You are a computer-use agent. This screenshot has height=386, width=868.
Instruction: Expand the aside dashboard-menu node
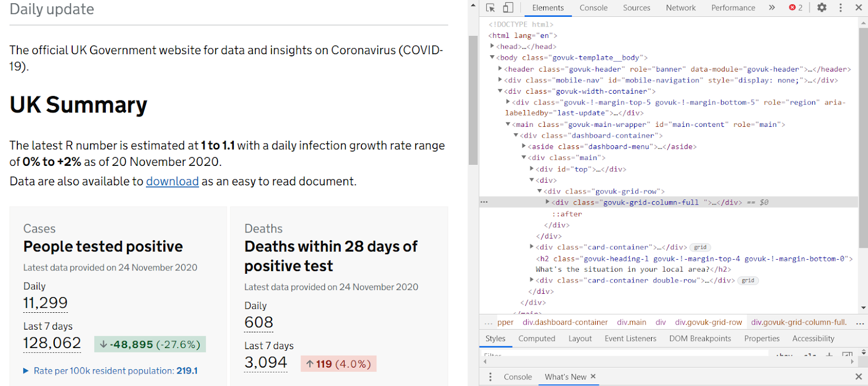tap(524, 146)
